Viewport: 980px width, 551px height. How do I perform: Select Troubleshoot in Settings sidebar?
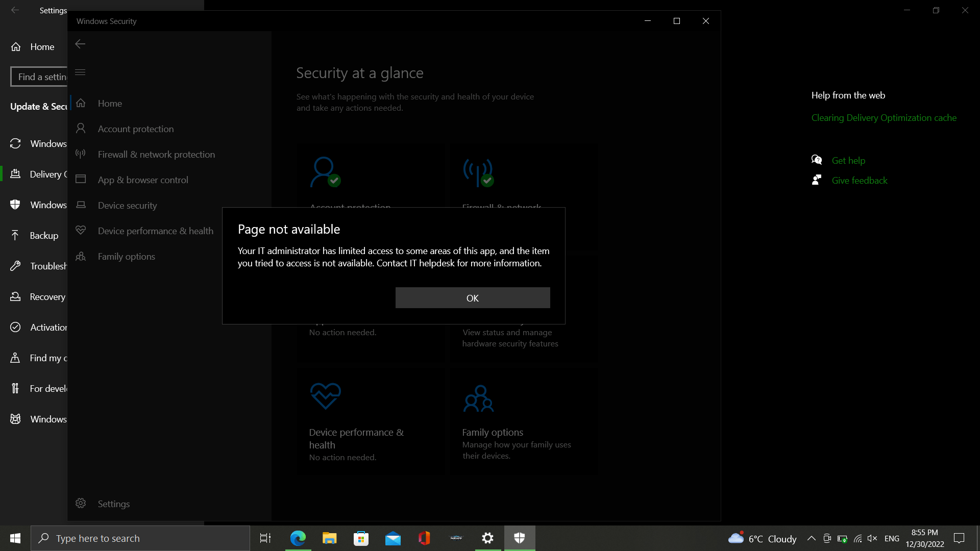pos(34,266)
